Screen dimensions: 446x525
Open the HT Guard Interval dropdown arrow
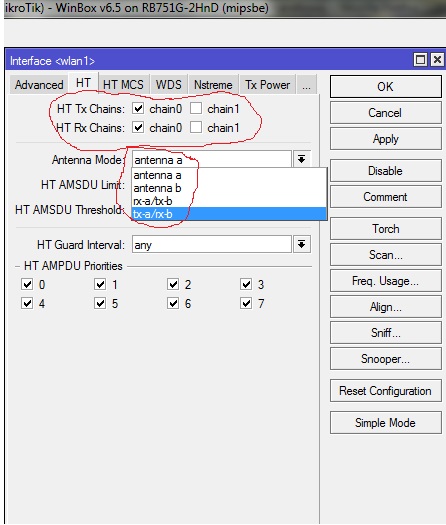302,244
